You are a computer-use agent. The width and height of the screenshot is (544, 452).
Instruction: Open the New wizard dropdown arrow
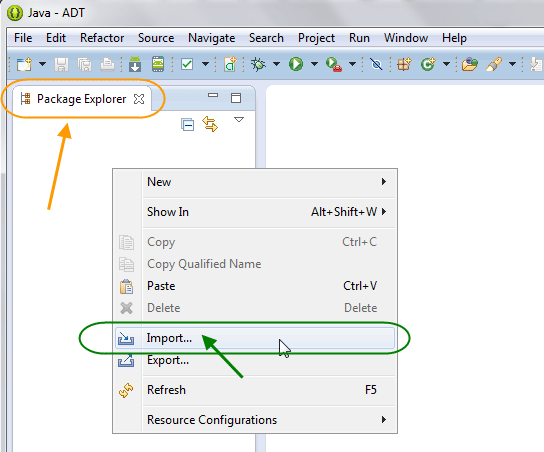pyautogui.click(x=42, y=64)
